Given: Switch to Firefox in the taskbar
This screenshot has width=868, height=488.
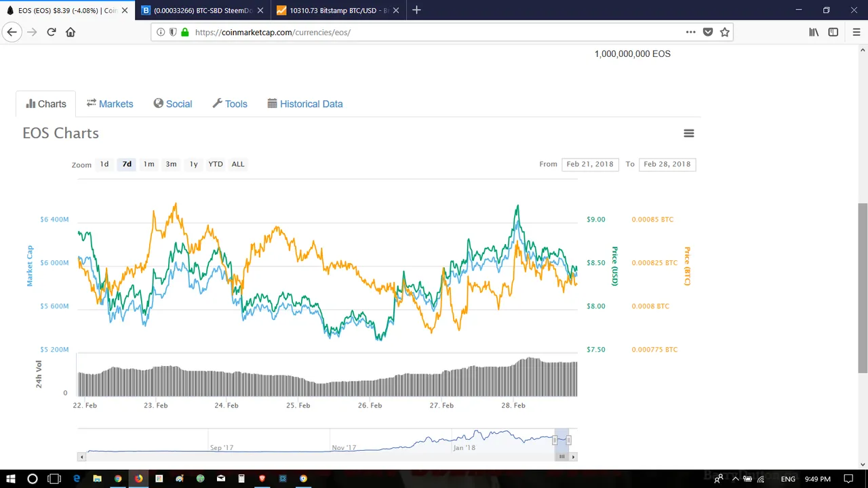Looking at the screenshot, I should [138, 479].
